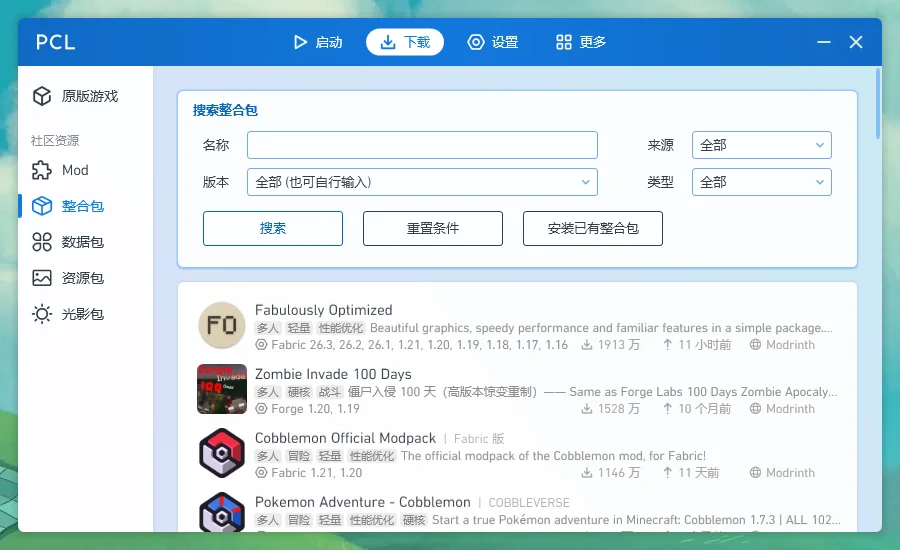Image resolution: width=900 pixels, height=550 pixels.
Task: Click the version icon before Forge 1.20, 1.19
Action: point(261,409)
